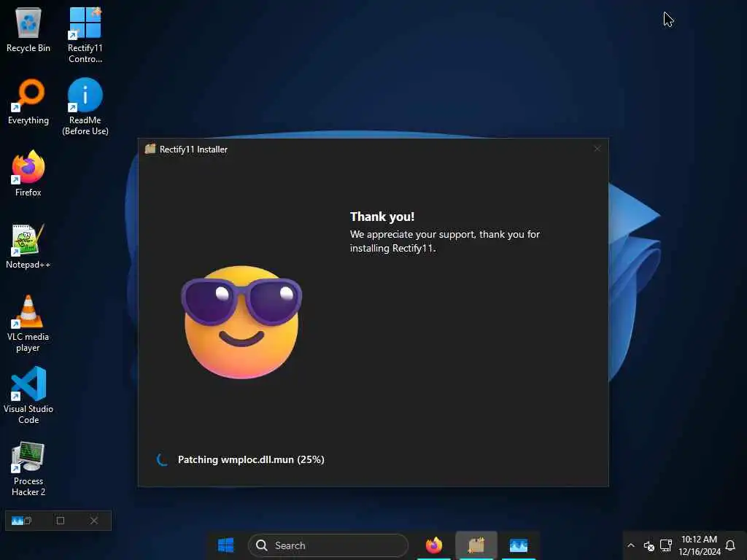This screenshot has height=560, width=747.
Task: Close the minimized window bar
Action: [x=94, y=521]
